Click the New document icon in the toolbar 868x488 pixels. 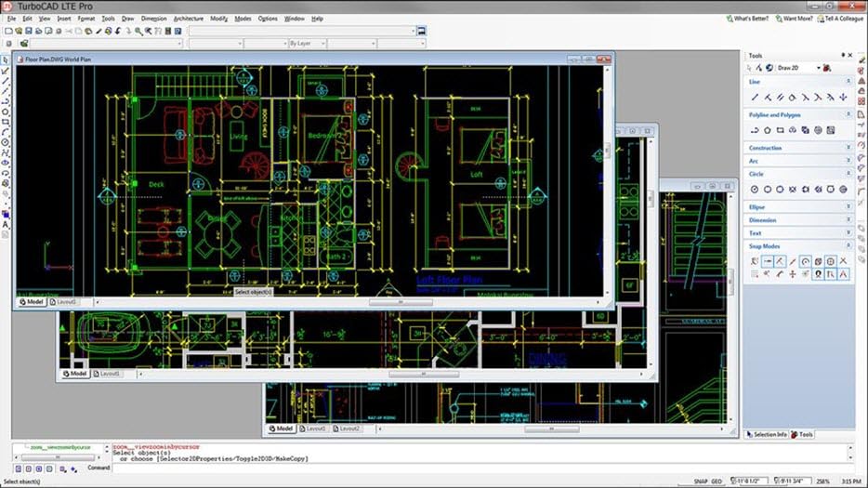click(x=9, y=31)
